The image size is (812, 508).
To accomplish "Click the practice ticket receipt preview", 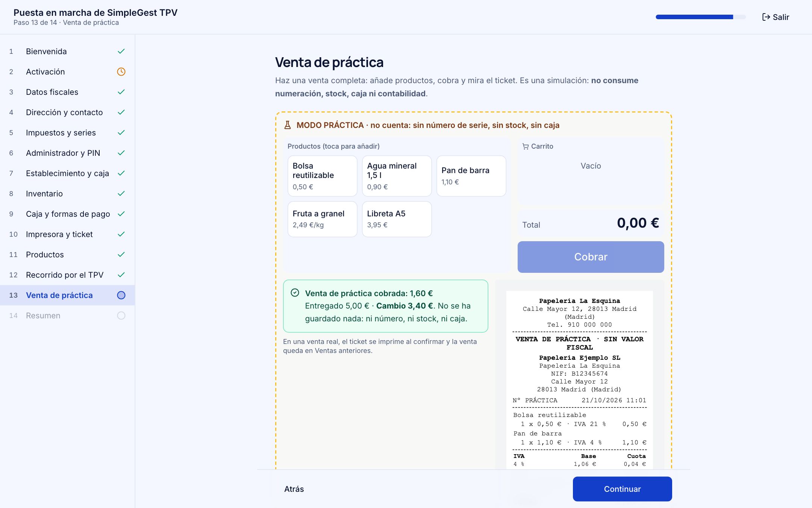I will pos(579,380).
